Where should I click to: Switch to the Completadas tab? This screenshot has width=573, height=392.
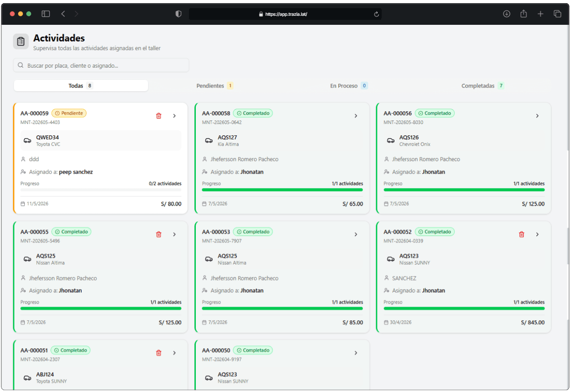pyautogui.click(x=483, y=86)
